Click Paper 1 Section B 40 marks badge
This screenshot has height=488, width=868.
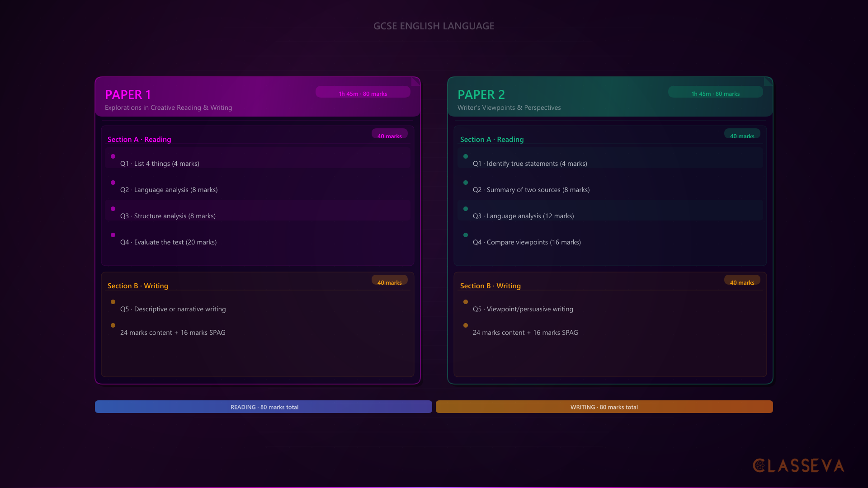tap(390, 280)
